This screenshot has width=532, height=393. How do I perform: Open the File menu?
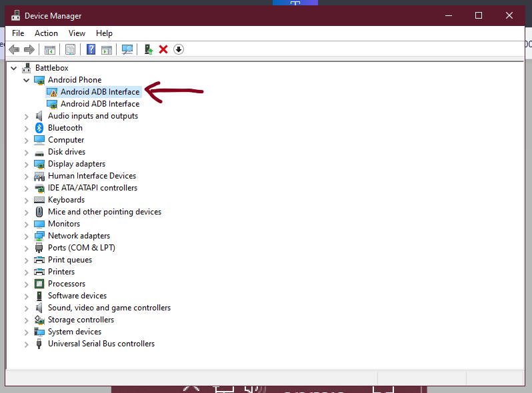[18, 33]
